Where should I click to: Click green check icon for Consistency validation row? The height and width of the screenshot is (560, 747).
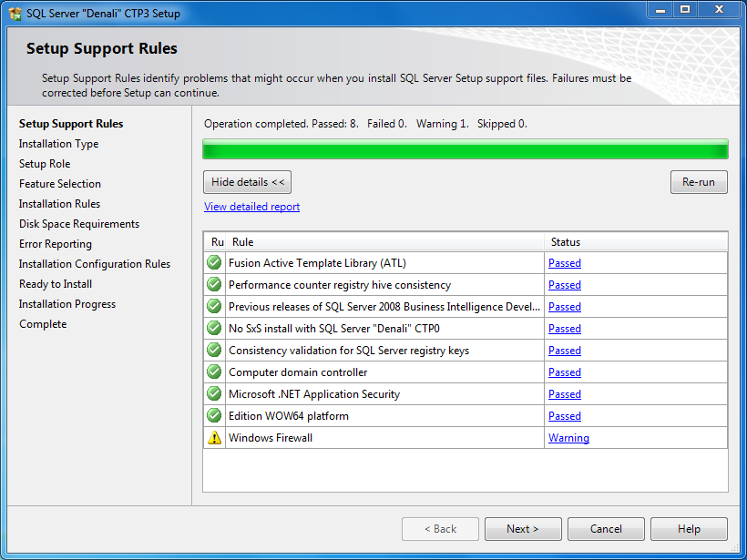click(214, 350)
